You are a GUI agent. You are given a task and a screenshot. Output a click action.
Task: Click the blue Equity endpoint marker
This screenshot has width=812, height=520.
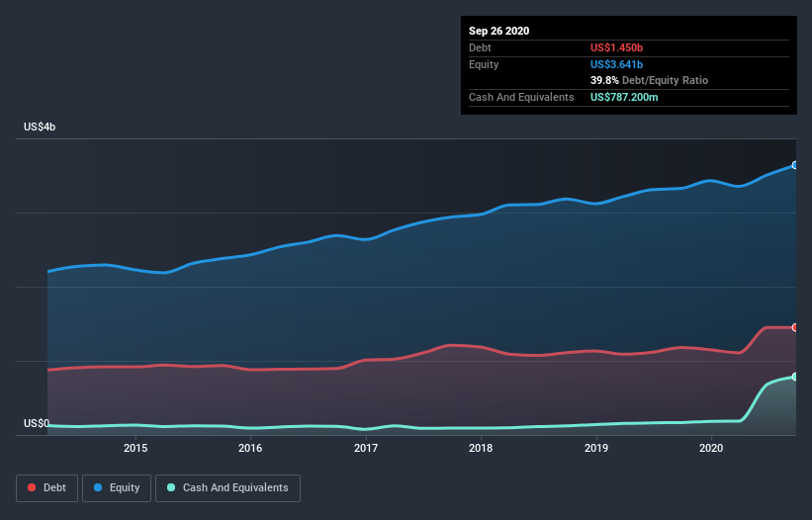(795, 165)
